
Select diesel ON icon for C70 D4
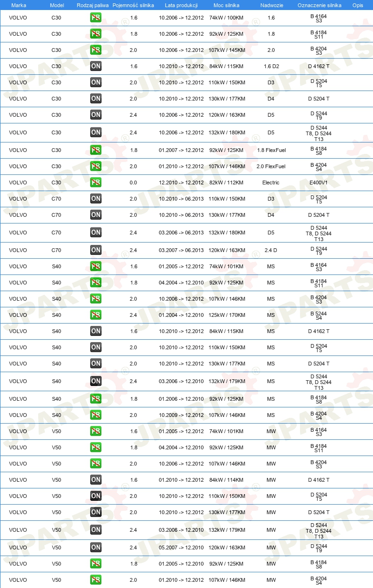[x=96, y=215]
